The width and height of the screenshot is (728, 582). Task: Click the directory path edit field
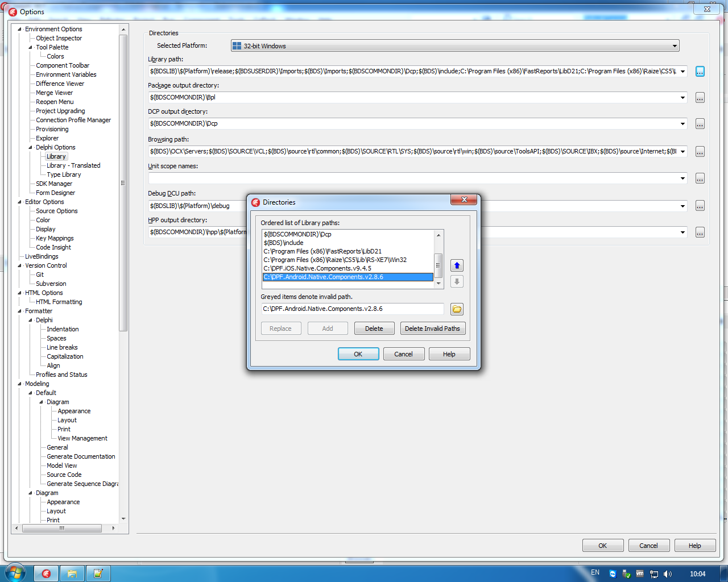352,309
